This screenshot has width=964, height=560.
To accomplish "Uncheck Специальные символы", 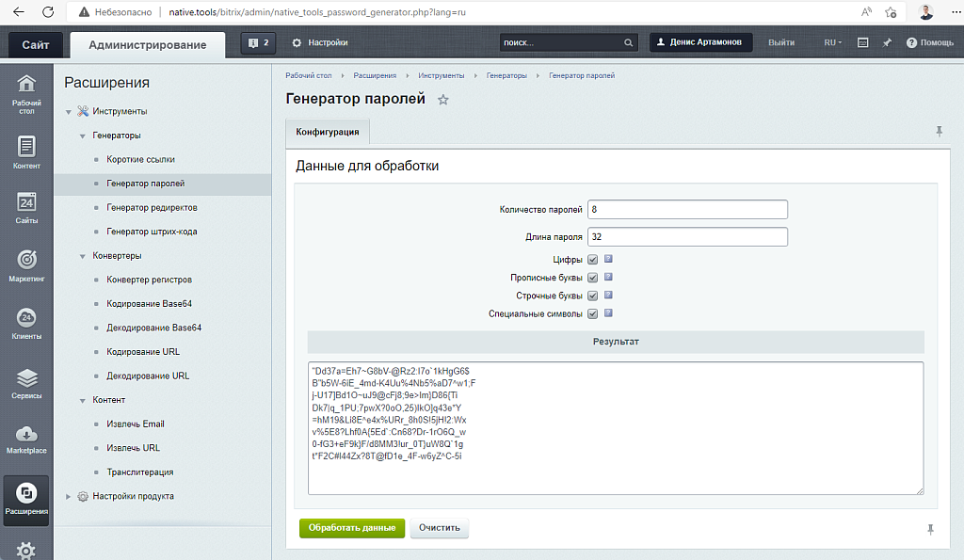I will [x=592, y=312].
